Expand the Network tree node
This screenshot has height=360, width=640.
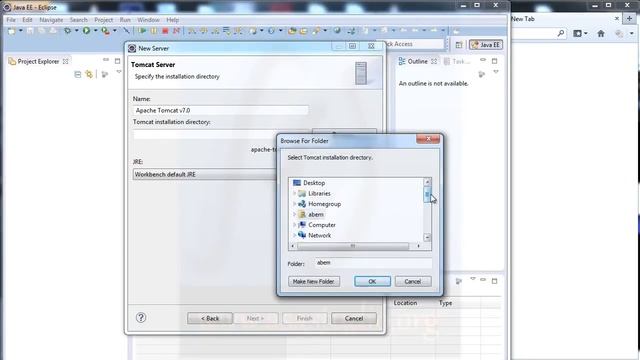[x=294, y=236]
